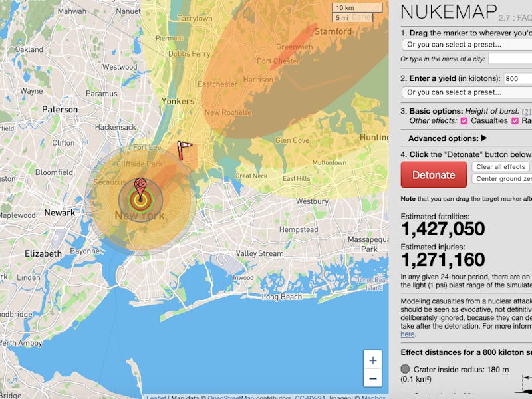This screenshot has height=399, width=532.
Task: Toggle the Casualties checkbox
Action: (464, 121)
